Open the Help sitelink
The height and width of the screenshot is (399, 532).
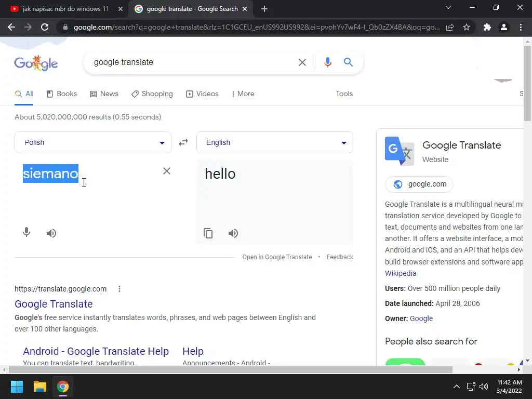pyautogui.click(x=193, y=351)
